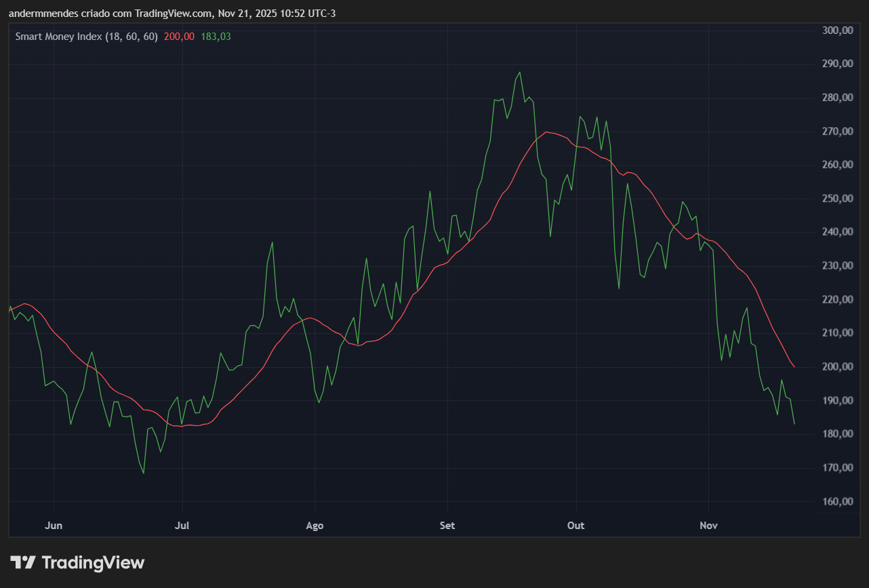Image resolution: width=869 pixels, height=588 pixels.
Task: Click the Set label on the time axis
Action: 447,525
